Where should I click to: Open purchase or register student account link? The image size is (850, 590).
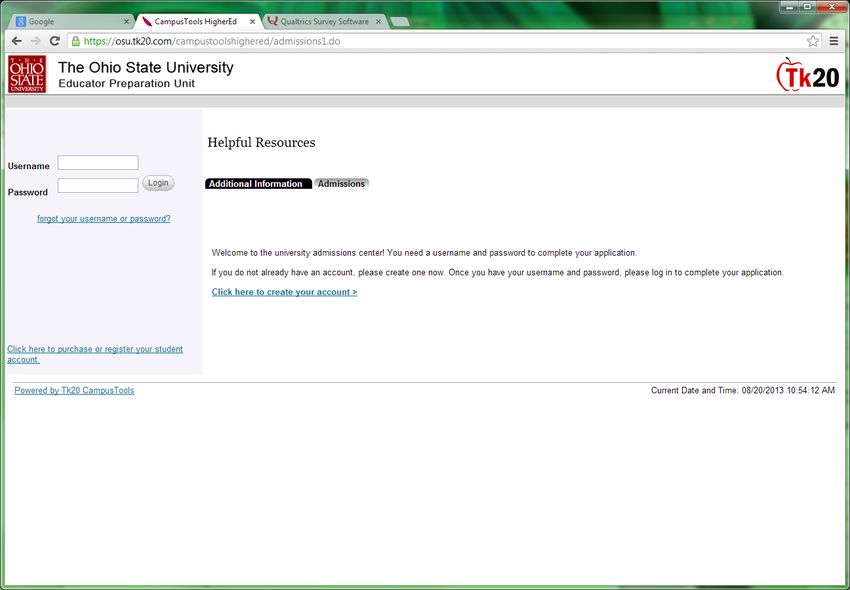(x=95, y=354)
